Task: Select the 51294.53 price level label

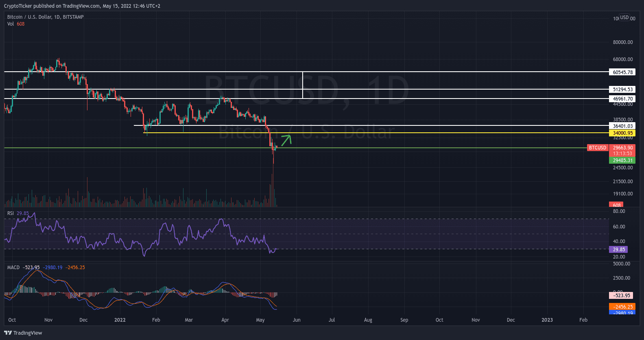Action: tap(622, 90)
